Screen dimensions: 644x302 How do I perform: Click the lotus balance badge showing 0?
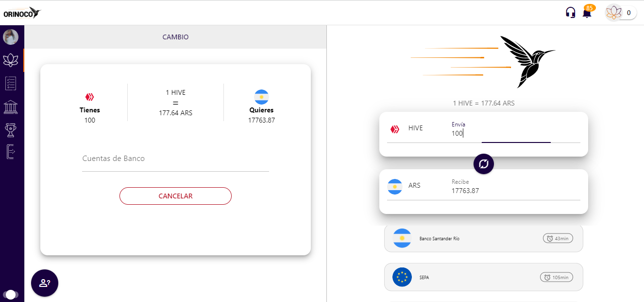[x=621, y=13]
